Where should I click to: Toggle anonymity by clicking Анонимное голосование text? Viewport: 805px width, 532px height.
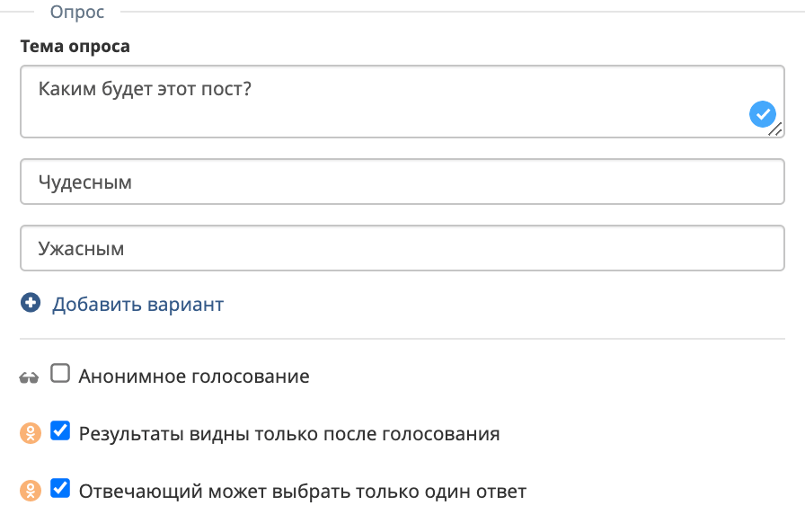192,376
